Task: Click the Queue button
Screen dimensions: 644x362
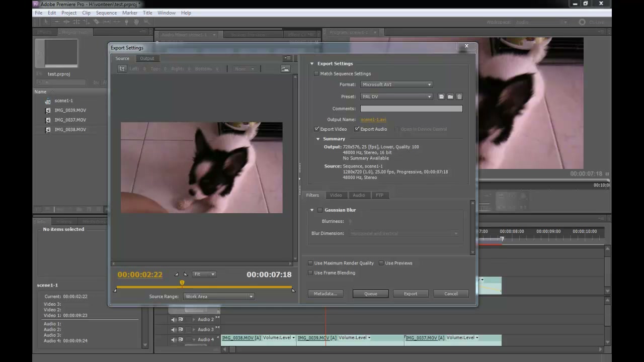Action: pos(370,294)
